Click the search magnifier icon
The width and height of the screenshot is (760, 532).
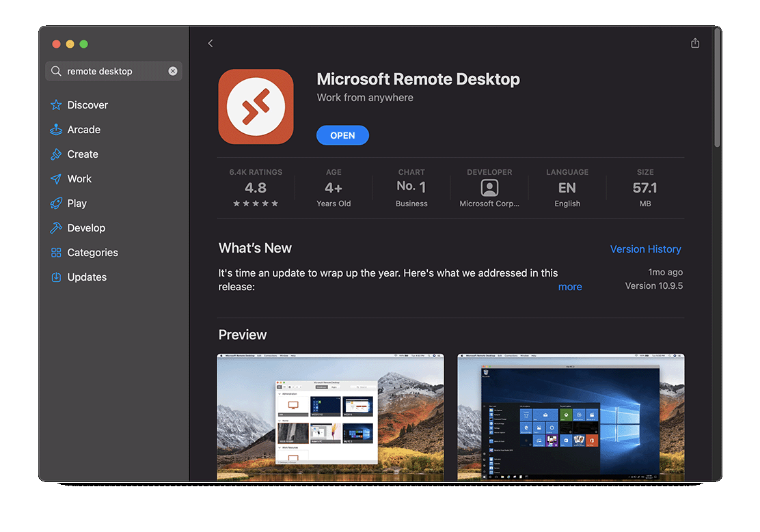click(x=56, y=71)
